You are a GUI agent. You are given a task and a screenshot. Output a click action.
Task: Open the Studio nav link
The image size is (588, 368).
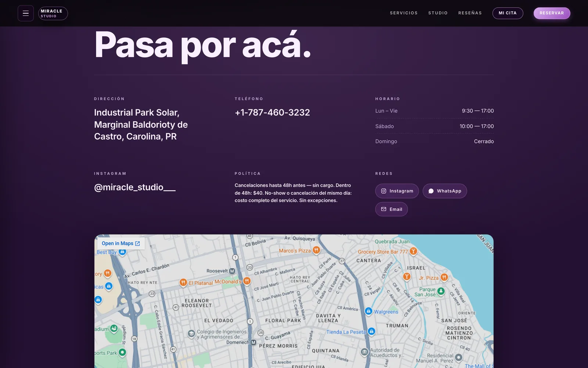[x=438, y=13]
